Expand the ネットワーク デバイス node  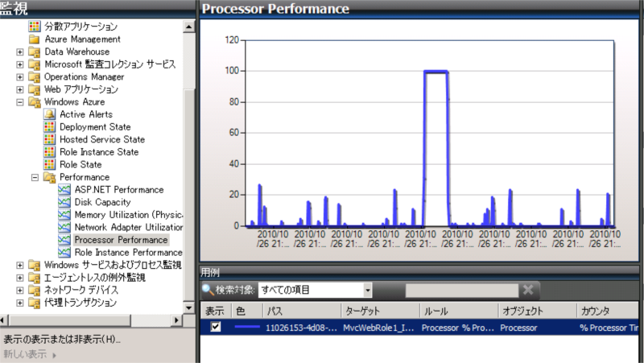click(x=19, y=290)
